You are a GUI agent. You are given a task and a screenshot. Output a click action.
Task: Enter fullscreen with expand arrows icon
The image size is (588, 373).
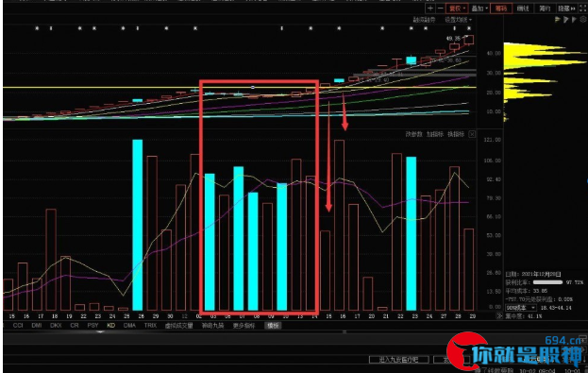pos(582,8)
